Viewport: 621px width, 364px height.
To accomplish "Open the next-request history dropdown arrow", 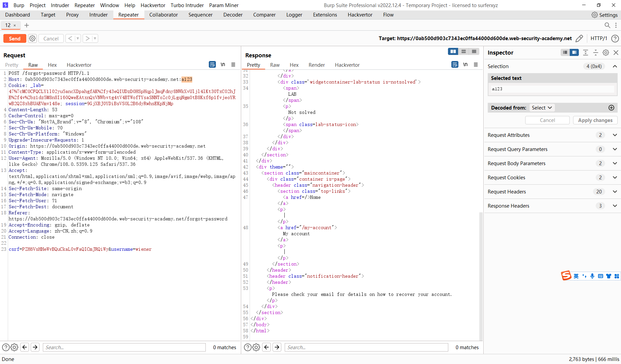I will tap(95, 38).
